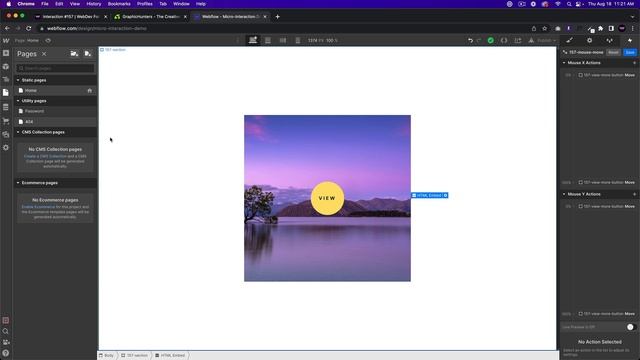This screenshot has height=360, width=640.
Task: Collapse CMS Collection pages section
Action: [x=18, y=132]
